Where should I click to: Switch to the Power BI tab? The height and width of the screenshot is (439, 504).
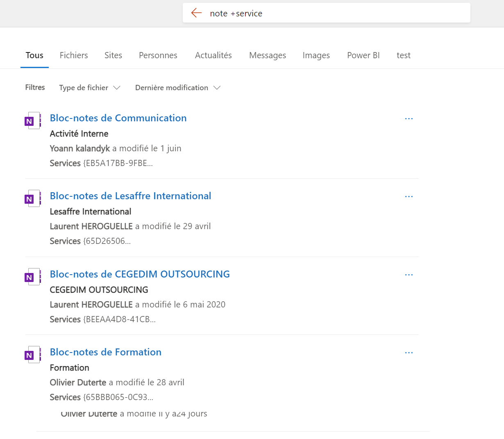(363, 55)
